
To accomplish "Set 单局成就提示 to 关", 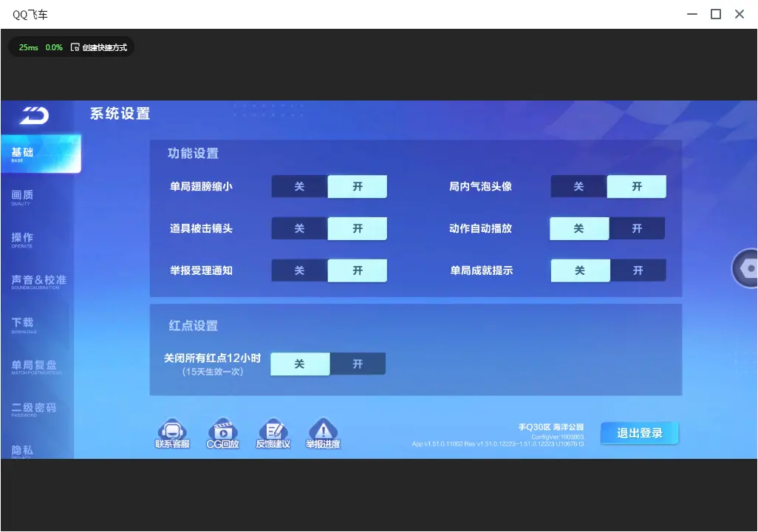I will (580, 271).
